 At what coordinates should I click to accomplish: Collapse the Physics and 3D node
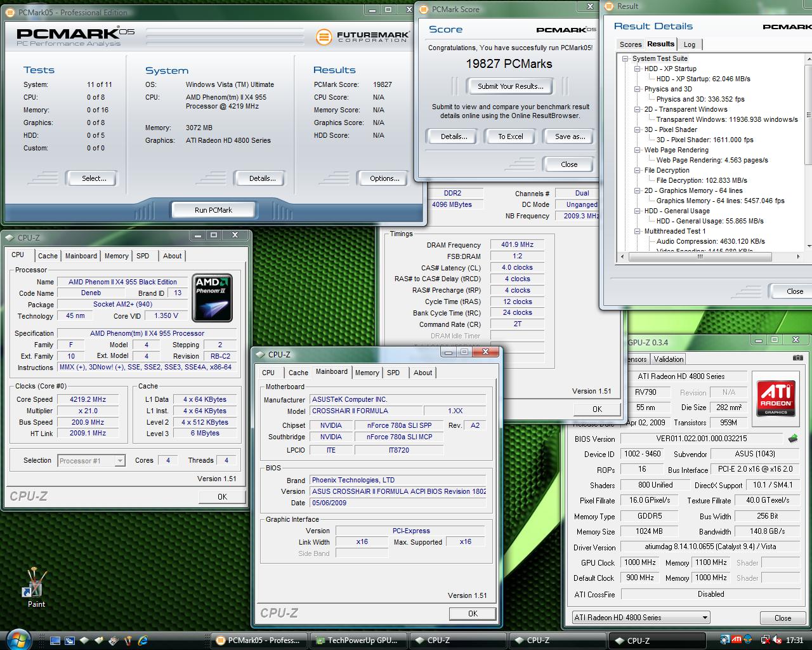coord(637,89)
